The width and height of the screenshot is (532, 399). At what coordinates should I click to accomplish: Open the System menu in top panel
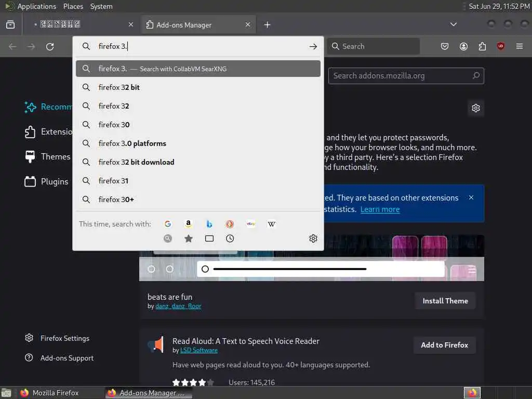click(101, 6)
